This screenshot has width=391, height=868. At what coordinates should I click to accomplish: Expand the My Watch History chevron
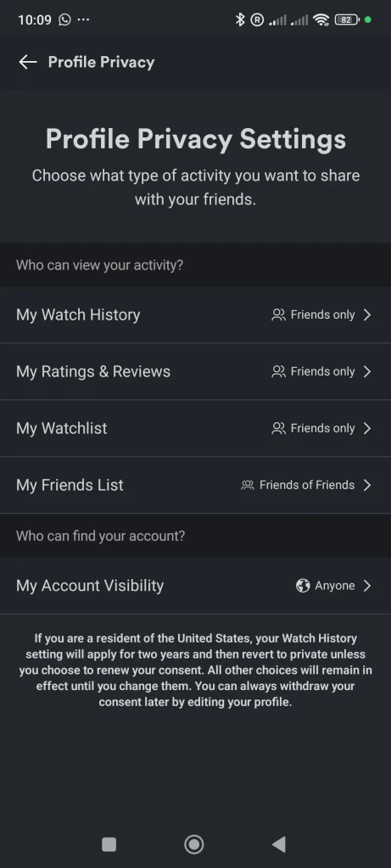(366, 315)
